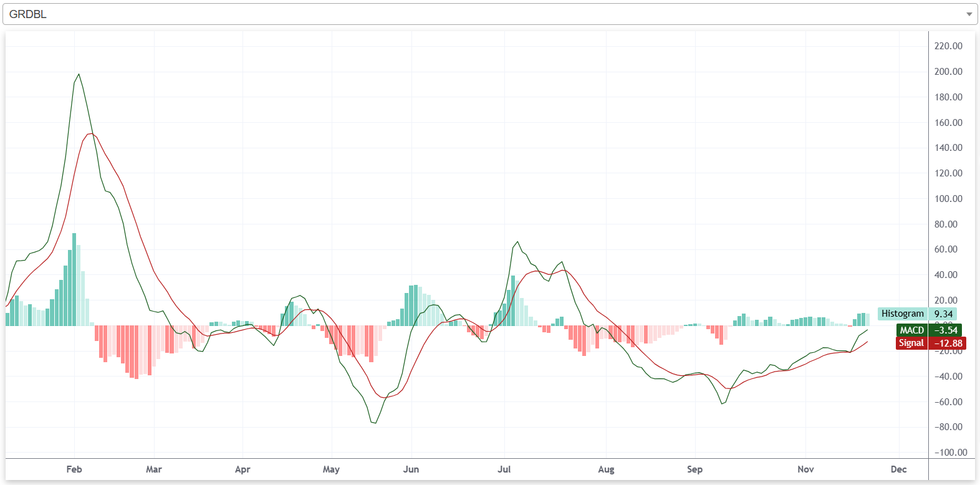The width and height of the screenshot is (980, 485).
Task: Click the green MACD legend label
Action: click(911, 330)
